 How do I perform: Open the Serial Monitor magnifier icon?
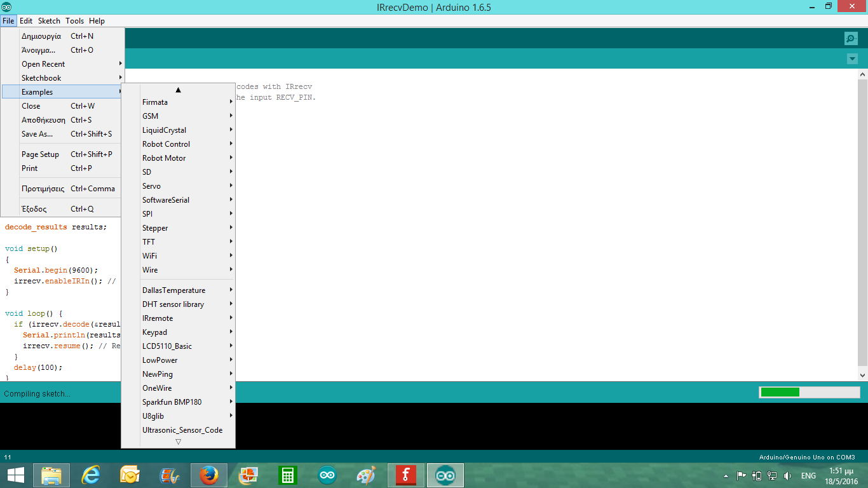pyautogui.click(x=851, y=38)
